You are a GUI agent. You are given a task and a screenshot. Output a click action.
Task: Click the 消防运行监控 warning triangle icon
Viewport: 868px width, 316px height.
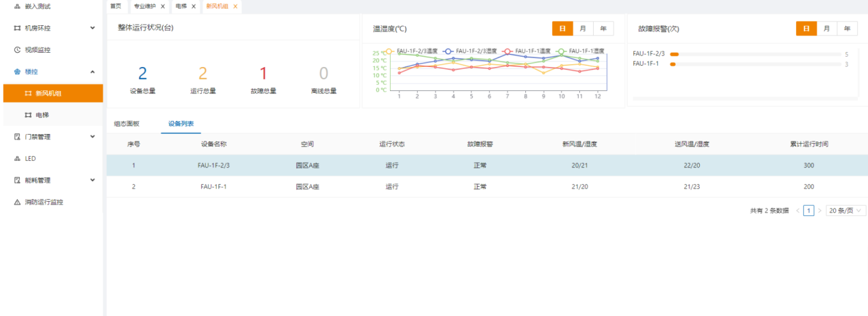point(17,202)
